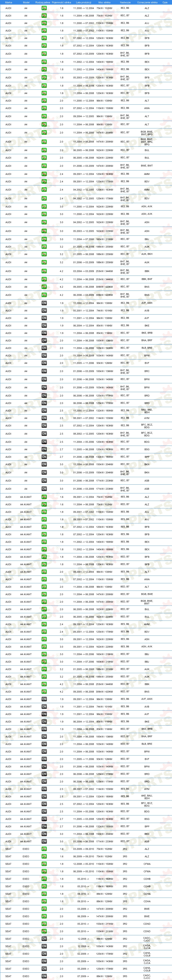
Task: Click petrol icon in Audi A4 BNS 06.2006 row
Action: (44, 295)
